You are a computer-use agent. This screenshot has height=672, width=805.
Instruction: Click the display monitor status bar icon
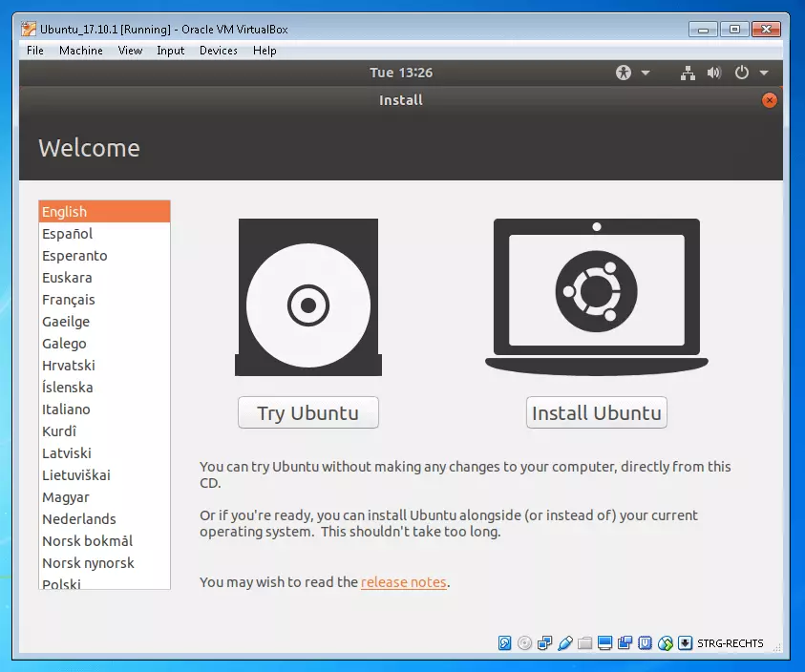tap(605, 643)
